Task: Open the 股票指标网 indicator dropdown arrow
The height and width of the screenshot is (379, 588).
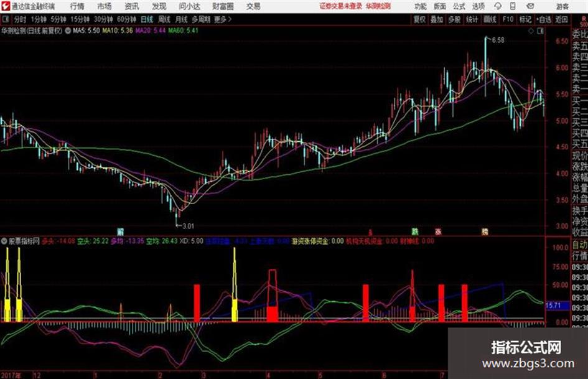Action: point(4,241)
